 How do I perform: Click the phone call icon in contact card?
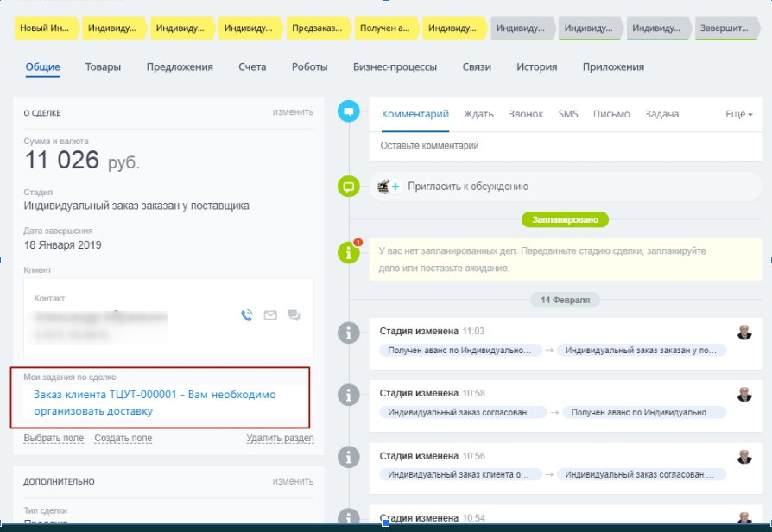tap(247, 315)
